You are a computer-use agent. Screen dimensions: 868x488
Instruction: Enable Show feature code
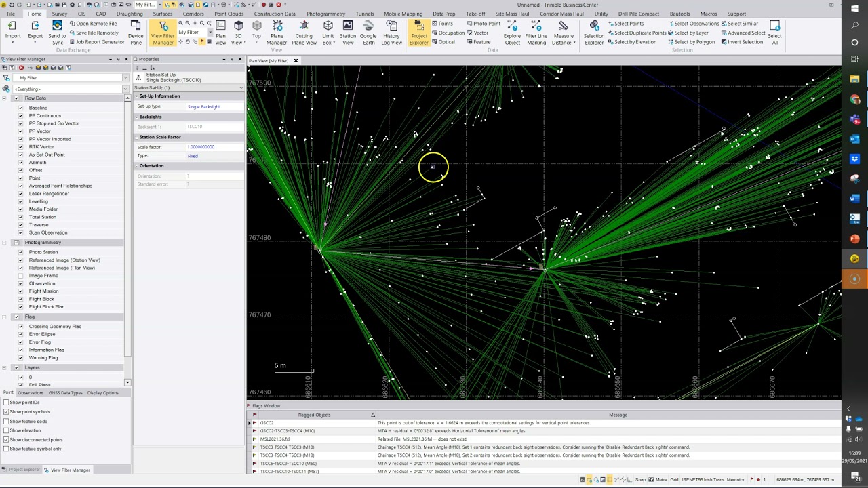[6, 422]
